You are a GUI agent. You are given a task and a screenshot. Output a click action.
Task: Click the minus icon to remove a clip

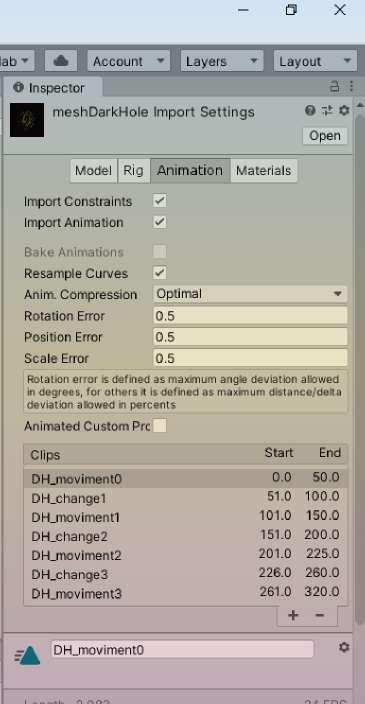coord(320,615)
